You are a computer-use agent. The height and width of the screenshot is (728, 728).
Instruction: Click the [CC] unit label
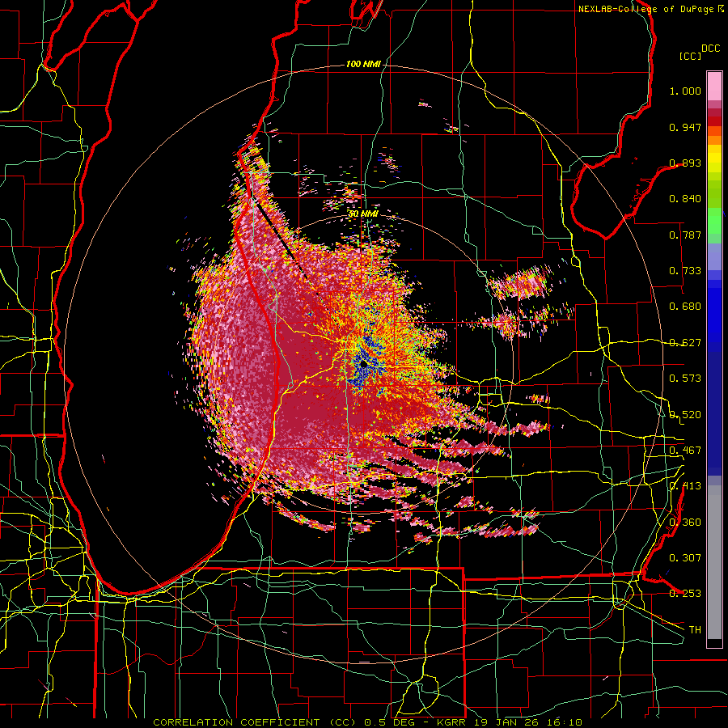[690, 56]
